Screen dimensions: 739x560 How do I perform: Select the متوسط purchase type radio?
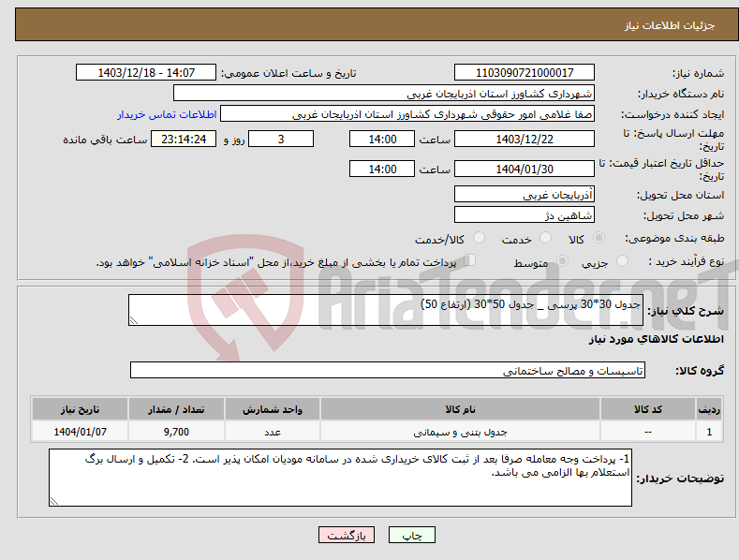tap(562, 260)
